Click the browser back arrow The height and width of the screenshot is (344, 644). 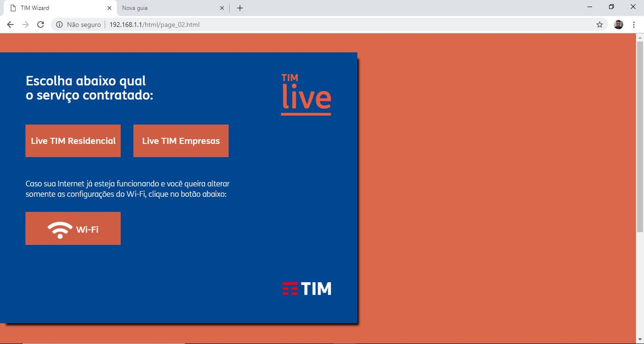(x=10, y=25)
